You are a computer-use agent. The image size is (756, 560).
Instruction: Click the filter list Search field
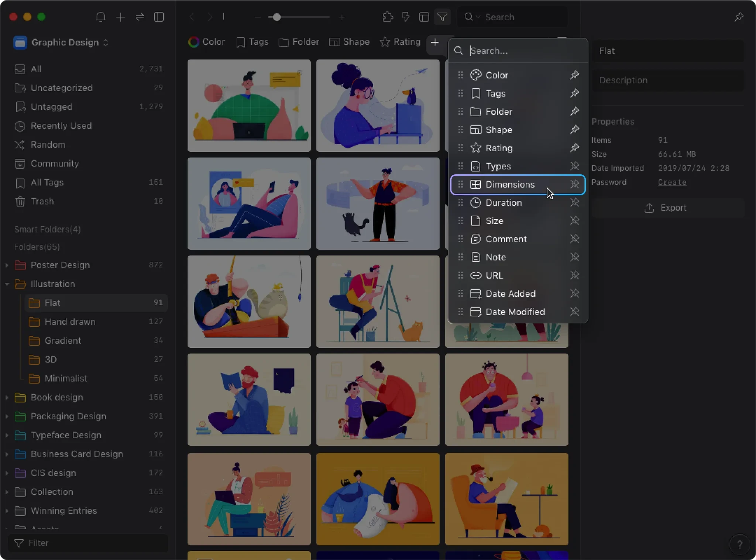[518, 51]
